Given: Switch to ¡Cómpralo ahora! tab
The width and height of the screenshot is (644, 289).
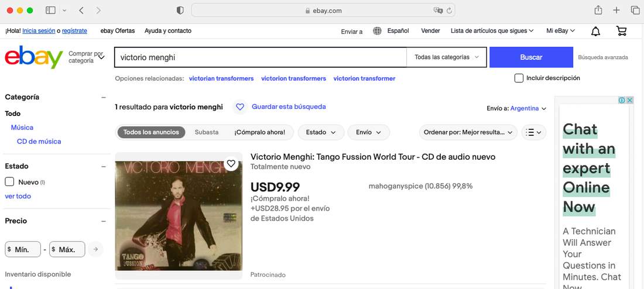Looking at the screenshot, I should (259, 132).
